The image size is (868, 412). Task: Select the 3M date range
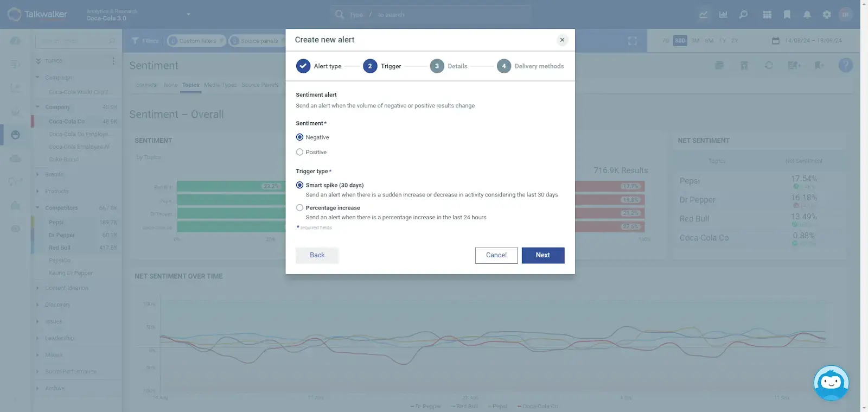(695, 41)
